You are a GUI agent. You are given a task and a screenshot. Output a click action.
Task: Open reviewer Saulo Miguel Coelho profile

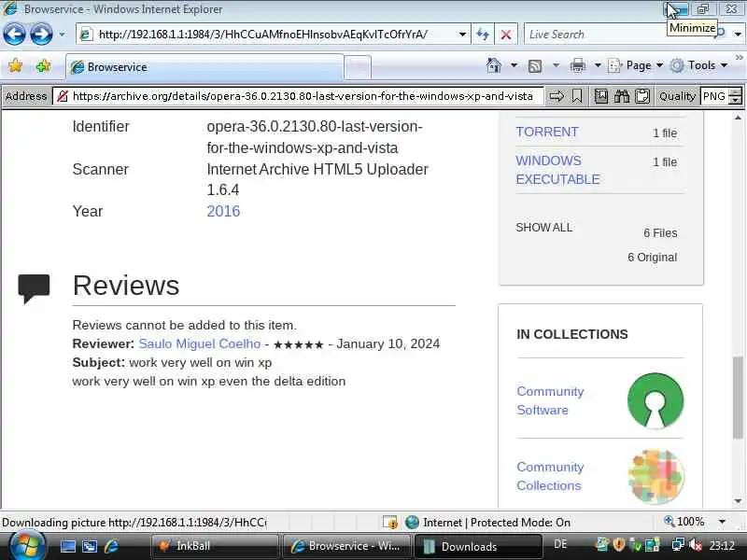[200, 343]
